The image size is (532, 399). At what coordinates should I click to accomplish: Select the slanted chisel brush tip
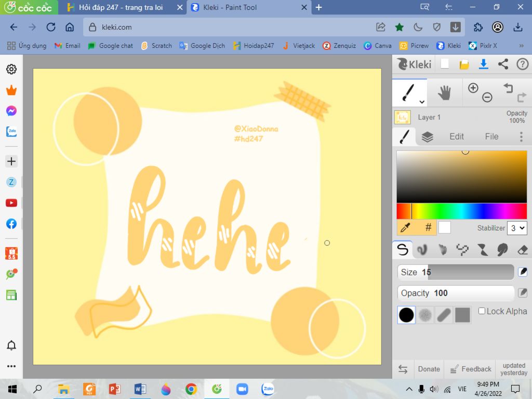tap(444, 315)
